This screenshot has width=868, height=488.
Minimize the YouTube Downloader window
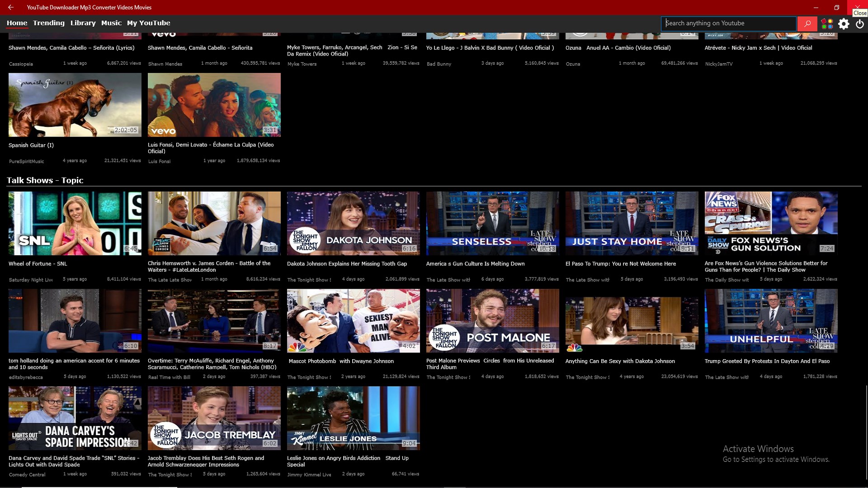click(816, 7)
